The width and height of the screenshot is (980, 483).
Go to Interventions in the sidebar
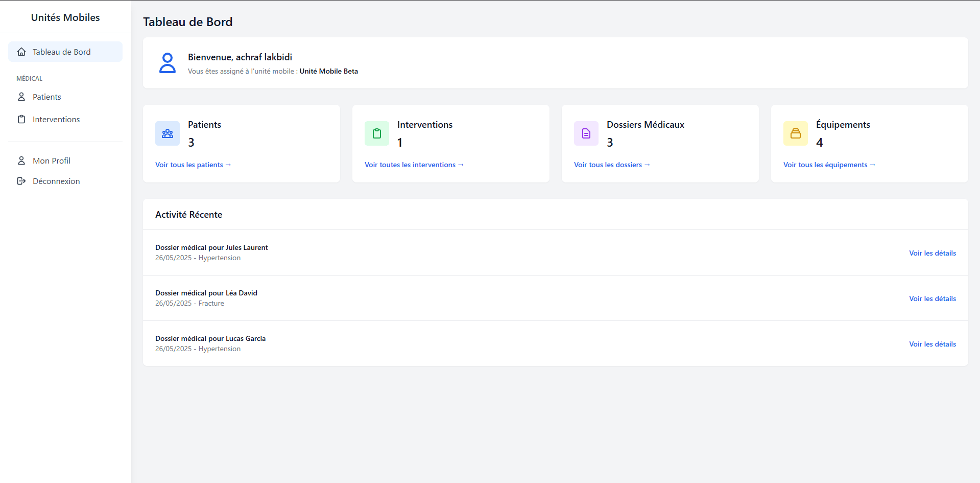coord(65,119)
